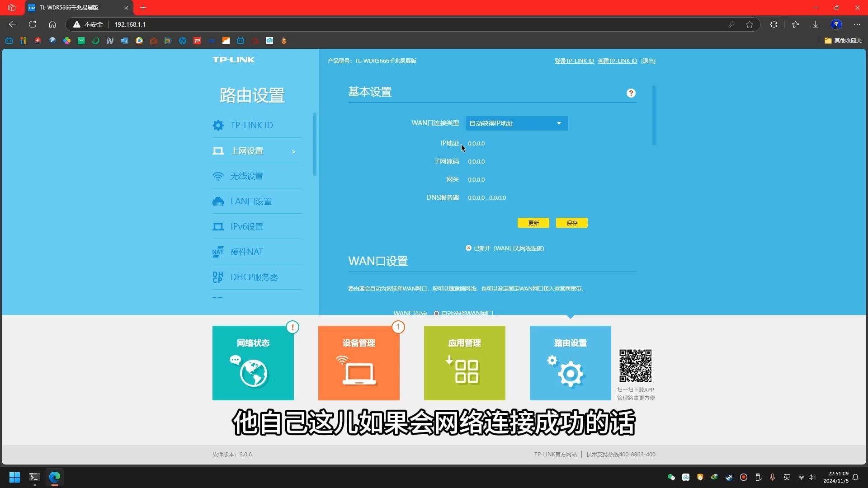Expand the WAN口连接类型 dropdown
The height and width of the screenshot is (488, 868).
pos(517,123)
